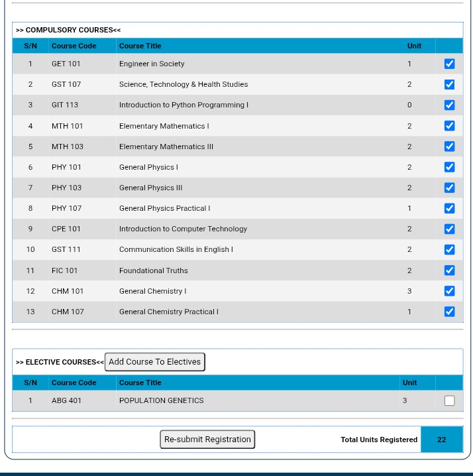473x476 pixels.
Task: Click the ABG 401 course code
Action: (66, 400)
